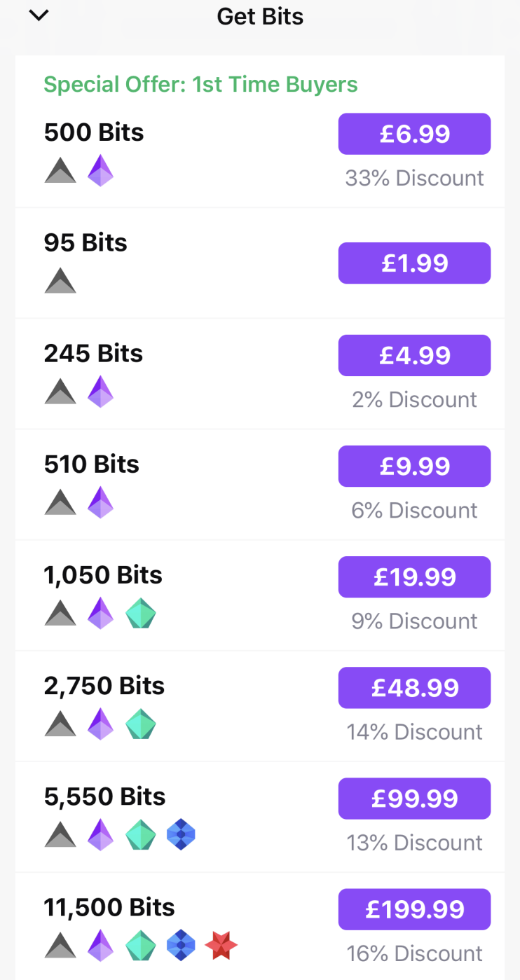This screenshot has width=520, height=980.
Task: Tap the red star gem in 11,500 Bits
Action: pos(221,945)
